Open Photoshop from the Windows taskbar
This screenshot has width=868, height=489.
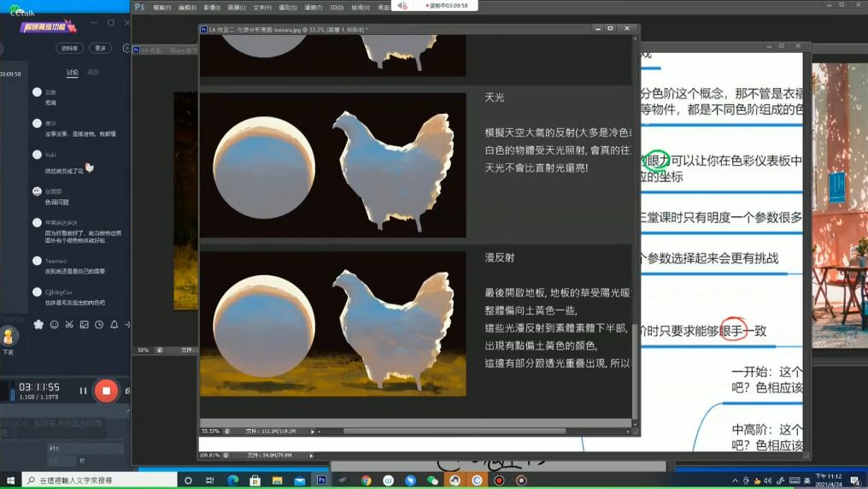pos(321,480)
